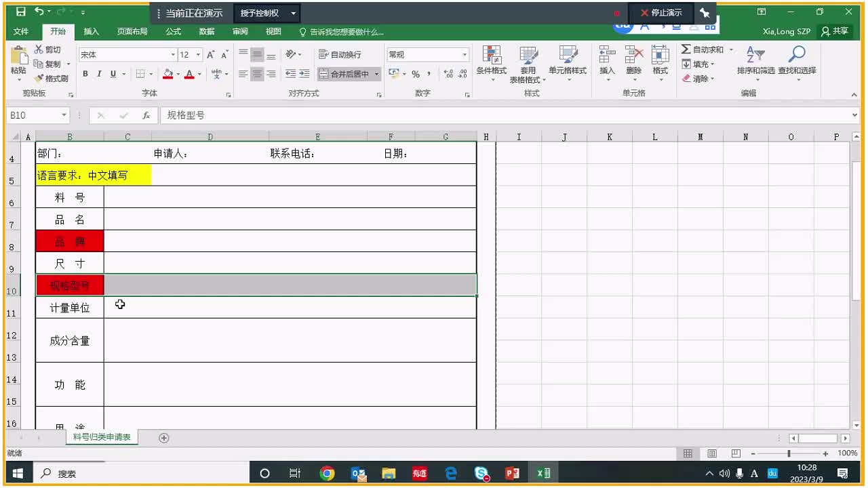The image size is (868, 488).
Task: Open the Give Control (授予控制权) dropdown
Action: [x=268, y=13]
